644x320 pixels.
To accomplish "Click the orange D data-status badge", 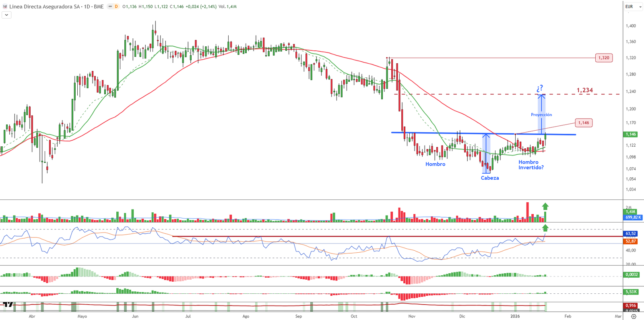I will point(116,6).
